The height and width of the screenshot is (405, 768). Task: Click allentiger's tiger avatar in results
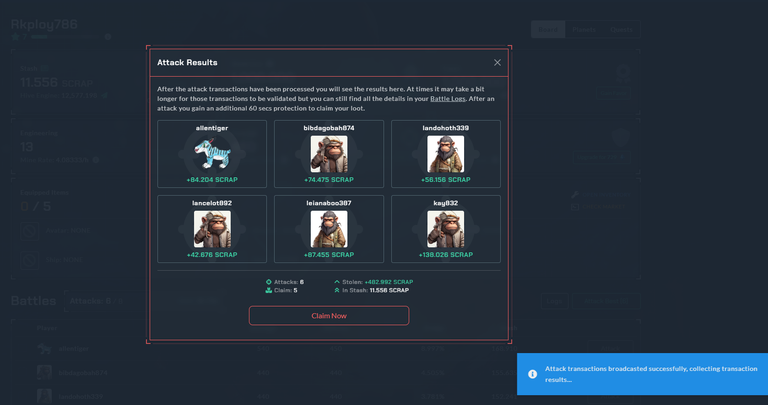212,153
